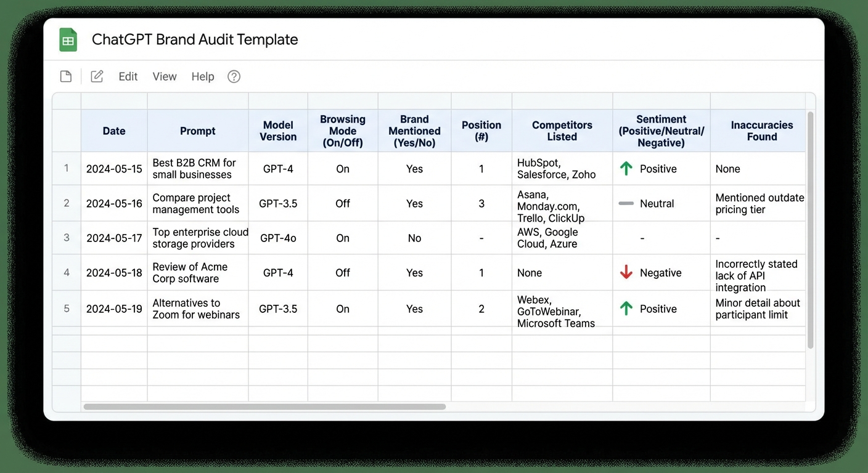868x473 pixels.
Task: Click the new document icon
Action: click(66, 76)
